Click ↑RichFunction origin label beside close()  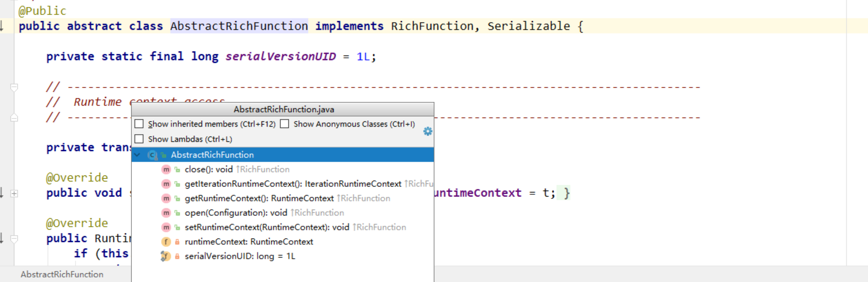click(263, 169)
